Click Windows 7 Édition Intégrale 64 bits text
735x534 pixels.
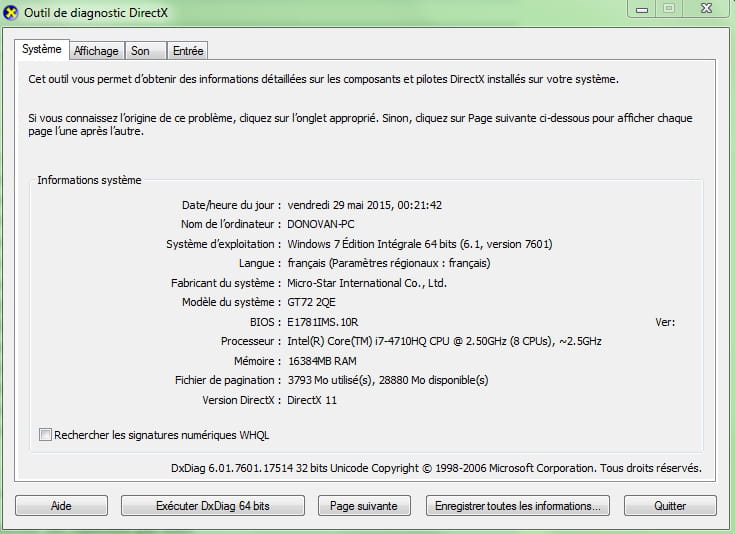pos(420,244)
